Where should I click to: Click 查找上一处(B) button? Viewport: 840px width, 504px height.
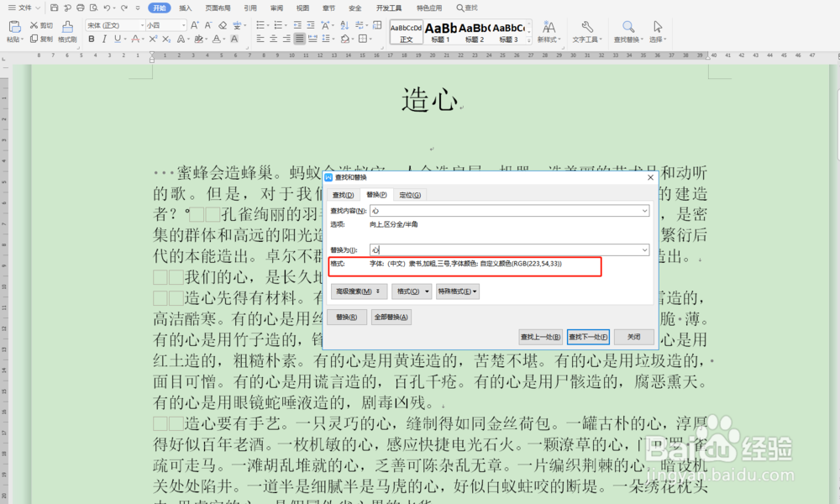540,337
